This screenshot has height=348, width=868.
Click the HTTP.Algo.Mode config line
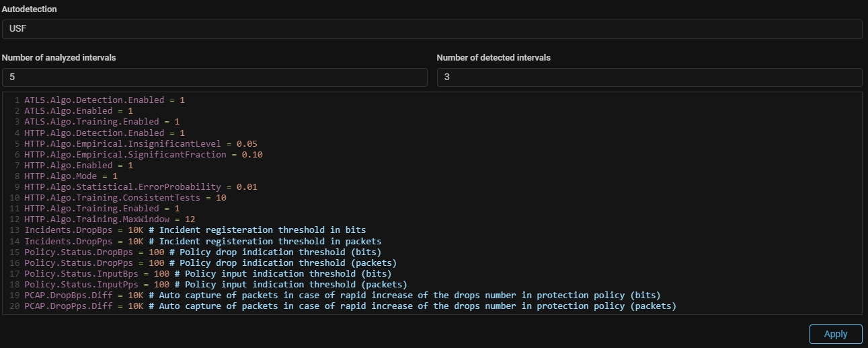(71, 176)
